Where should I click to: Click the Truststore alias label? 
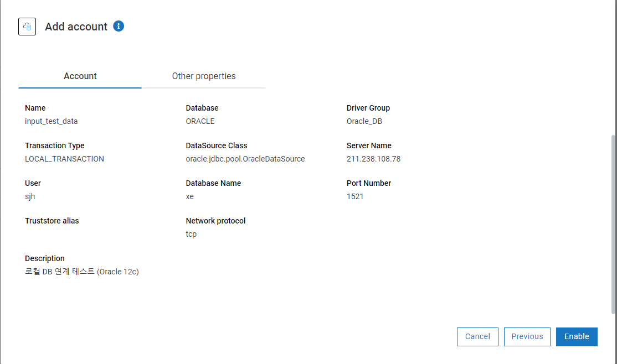(52, 221)
